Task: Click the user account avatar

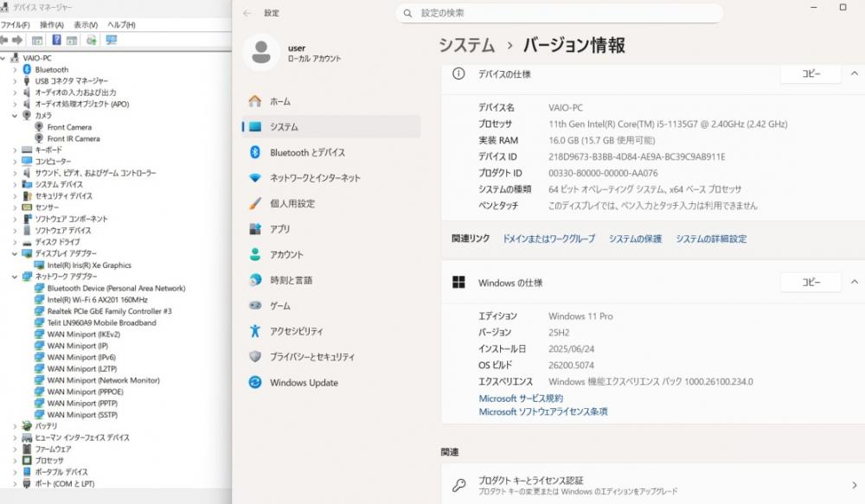Action: pos(261,53)
